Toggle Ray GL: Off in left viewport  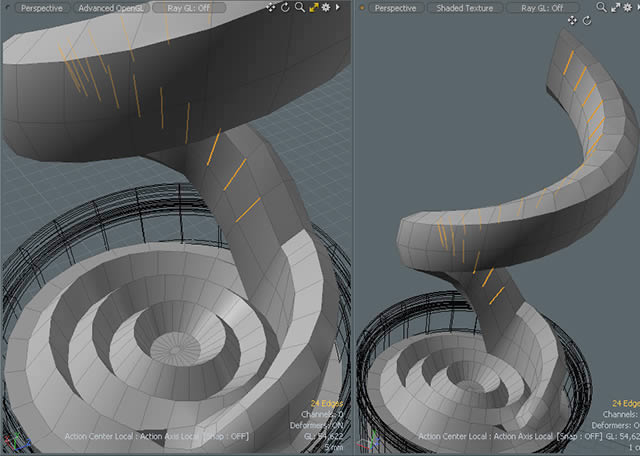pyautogui.click(x=189, y=7)
